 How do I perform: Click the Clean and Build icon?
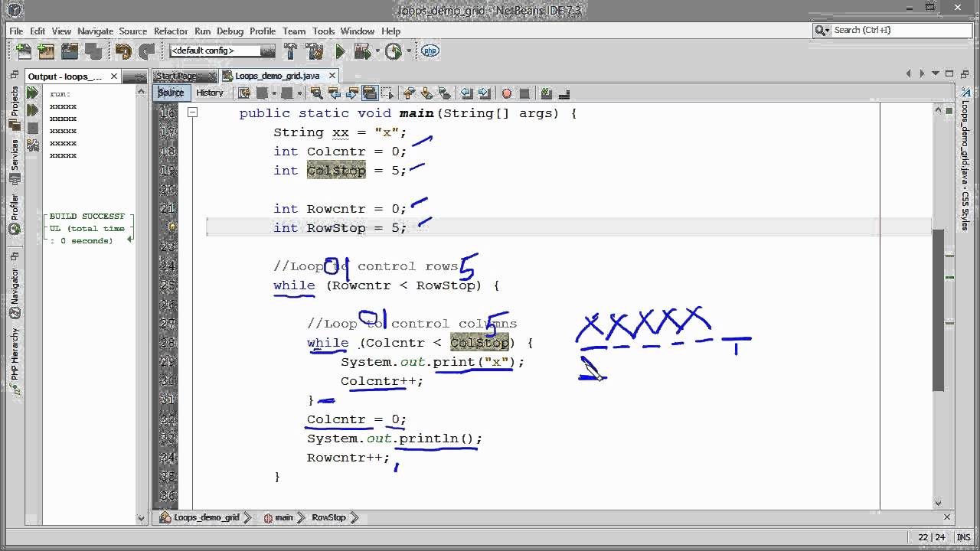(x=314, y=51)
